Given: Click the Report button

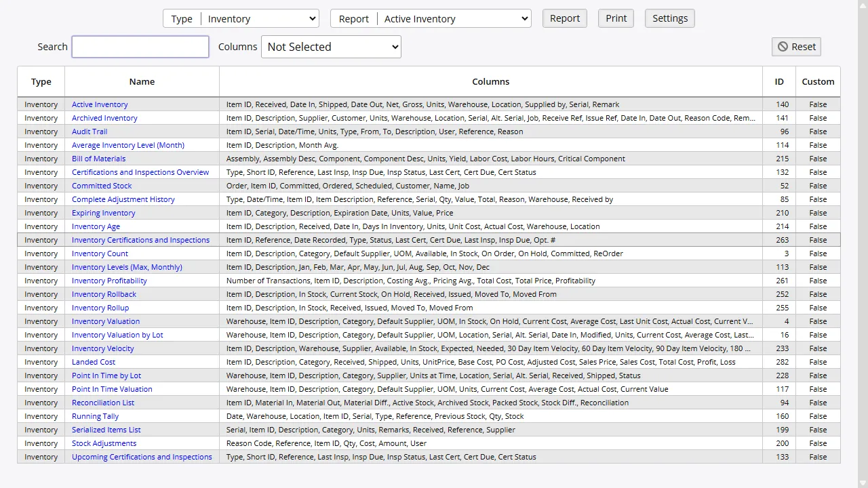Looking at the screenshot, I should coord(564,18).
